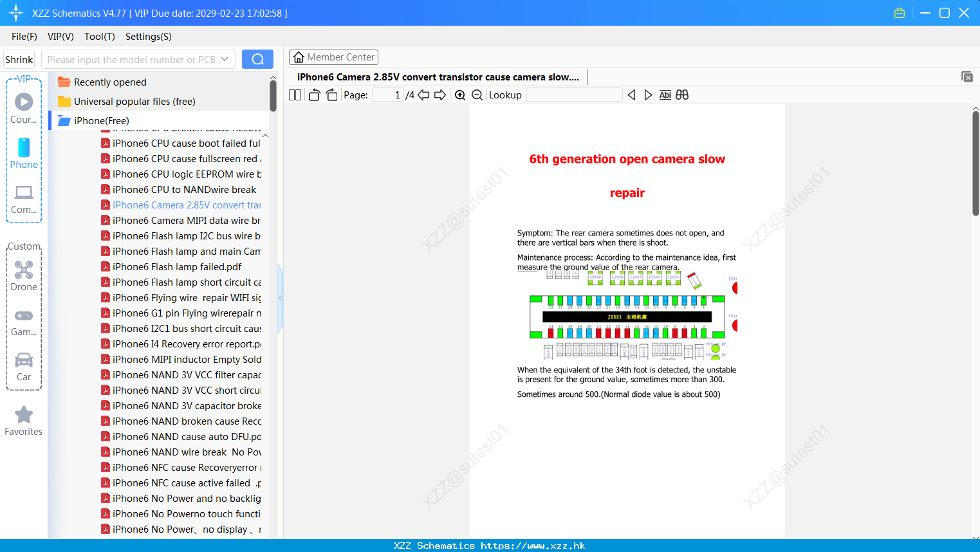Open the Courses category in VIP sidebar
This screenshot has width=980, height=552.
click(24, 109)
